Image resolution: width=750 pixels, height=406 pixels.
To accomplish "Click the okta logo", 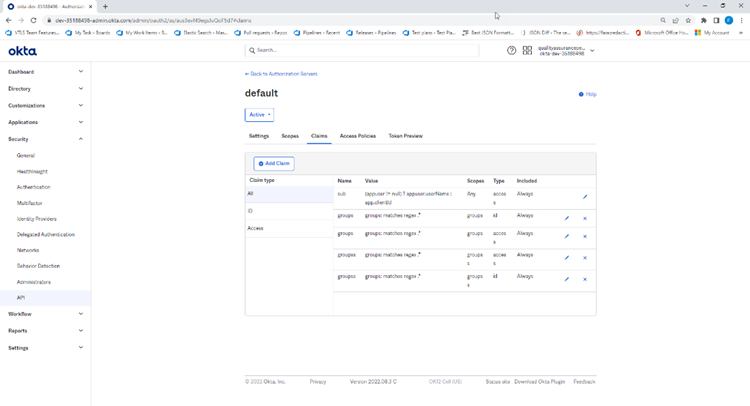I will pos(22,51).
